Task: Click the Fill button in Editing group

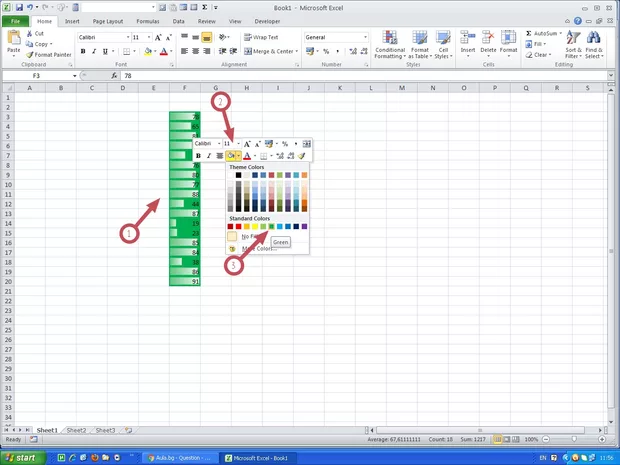Action: click(x=536, y=44)
